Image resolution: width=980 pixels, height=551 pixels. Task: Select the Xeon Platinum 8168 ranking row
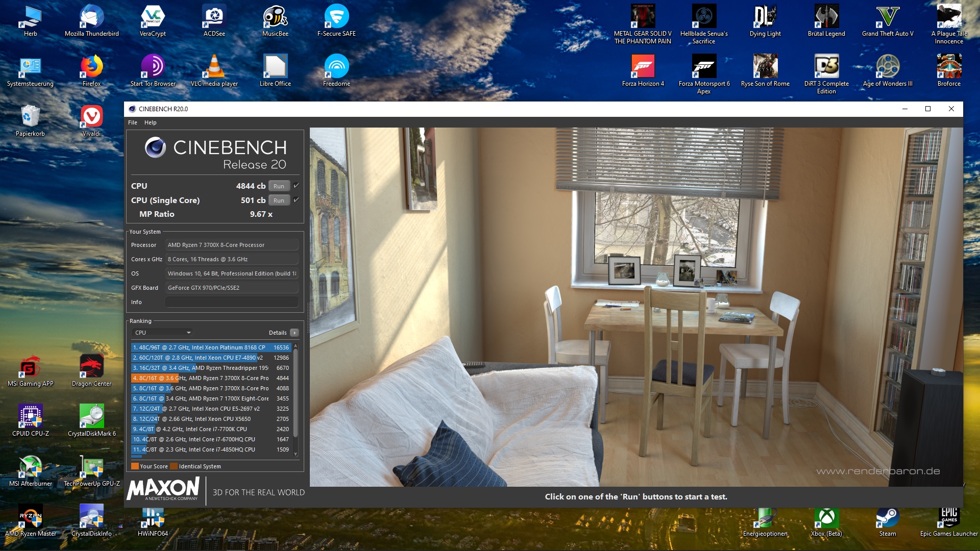click(x=211, y=347)
